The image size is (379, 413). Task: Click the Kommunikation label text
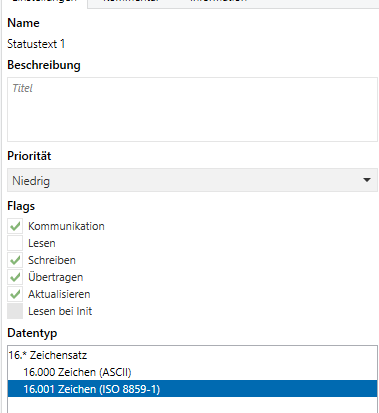(66, 226)
